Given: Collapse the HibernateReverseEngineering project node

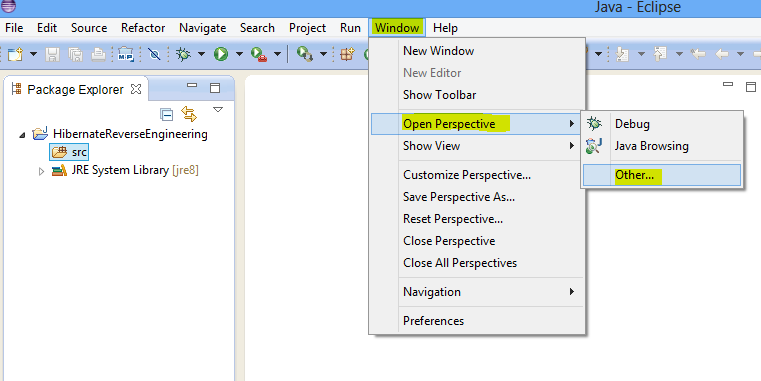Looking at the screenshot, I should coord(22,135).
